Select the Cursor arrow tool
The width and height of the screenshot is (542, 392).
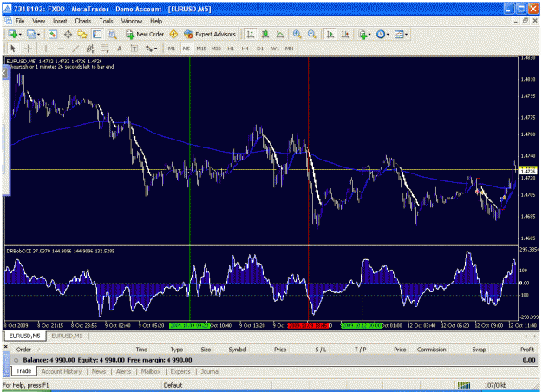(x=13, y=49)
